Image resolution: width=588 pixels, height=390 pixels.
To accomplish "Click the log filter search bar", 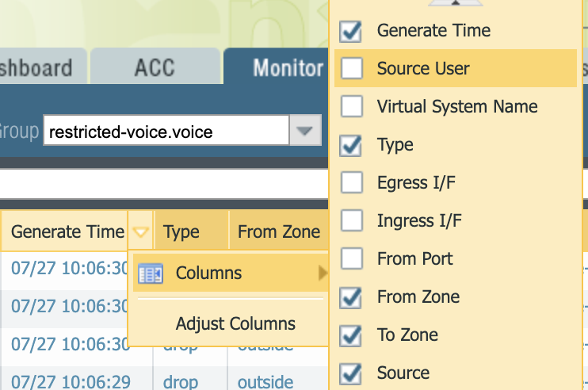I will coord(164,184).
